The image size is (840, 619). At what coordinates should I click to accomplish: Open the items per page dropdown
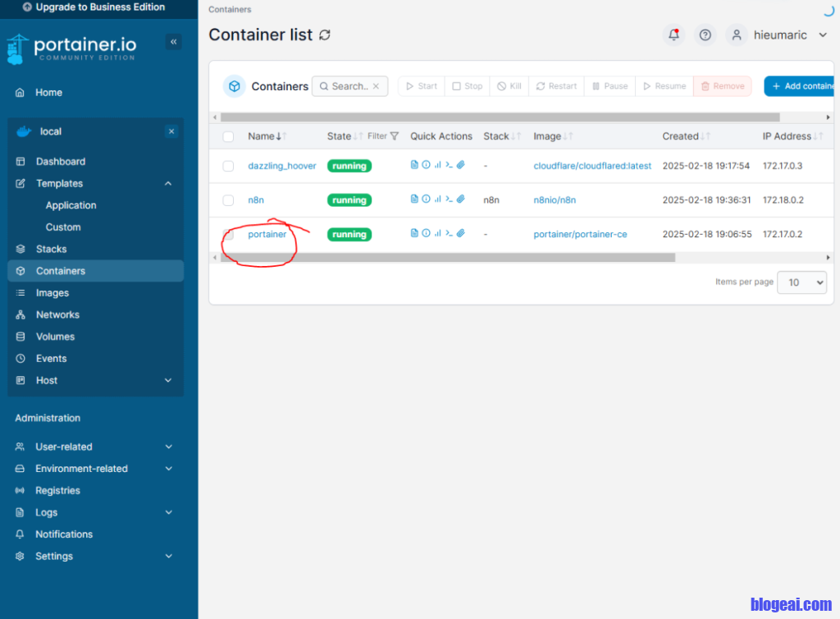pos(801,282)
